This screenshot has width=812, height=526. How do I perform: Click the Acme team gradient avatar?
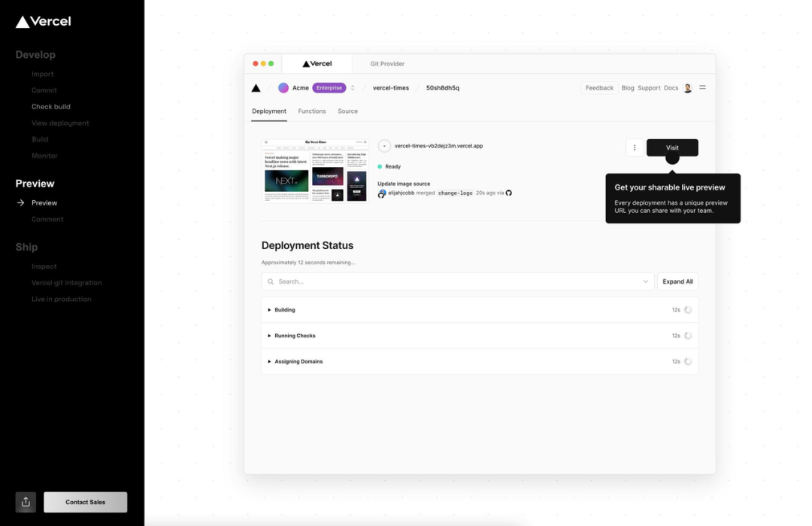point(283,88)
